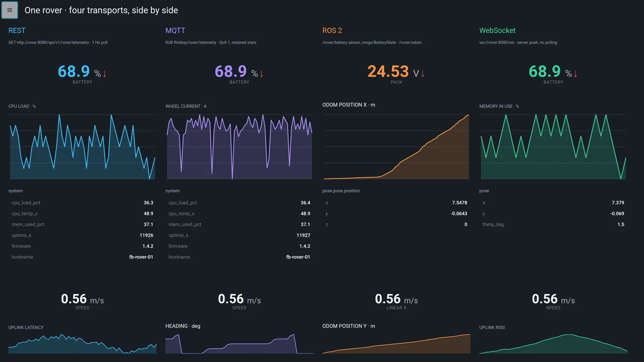Viewport: 644px width, 362px height.
Task: Click the WebSocket pose x value 7.379
Action: point(618,203)
